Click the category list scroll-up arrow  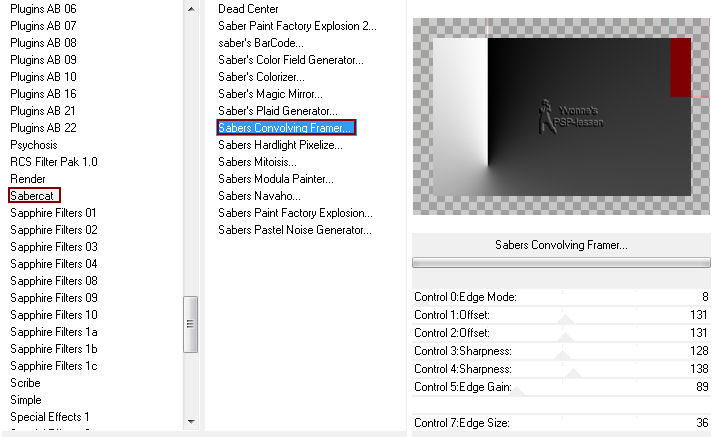[191, 9]
